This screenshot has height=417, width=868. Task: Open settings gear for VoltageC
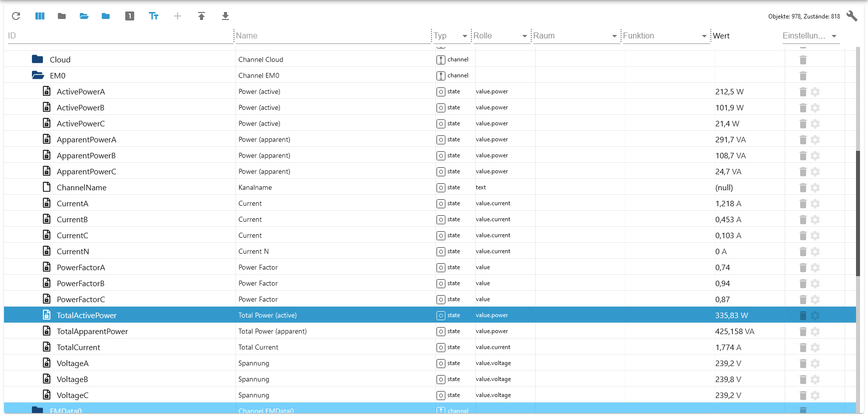(x=815, y=396)
